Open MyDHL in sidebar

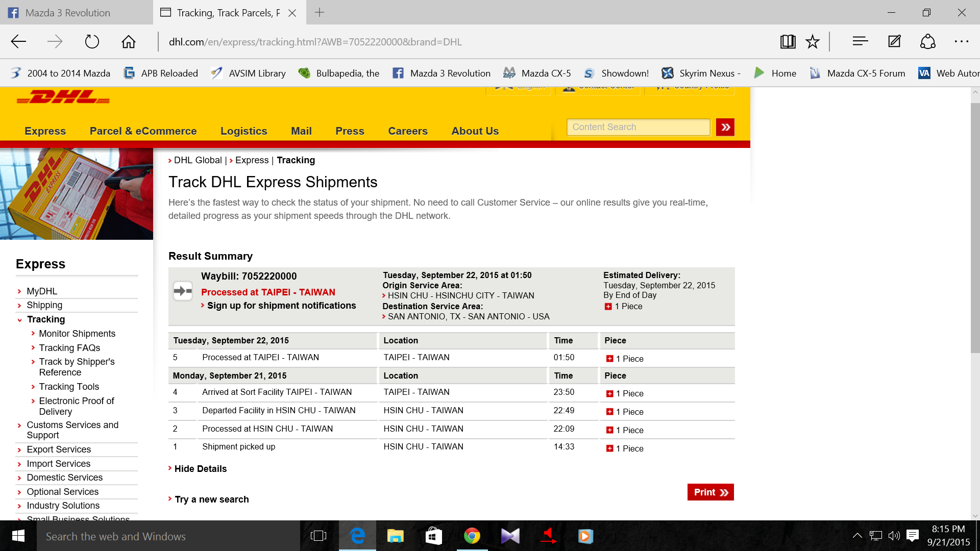[42, 291]
